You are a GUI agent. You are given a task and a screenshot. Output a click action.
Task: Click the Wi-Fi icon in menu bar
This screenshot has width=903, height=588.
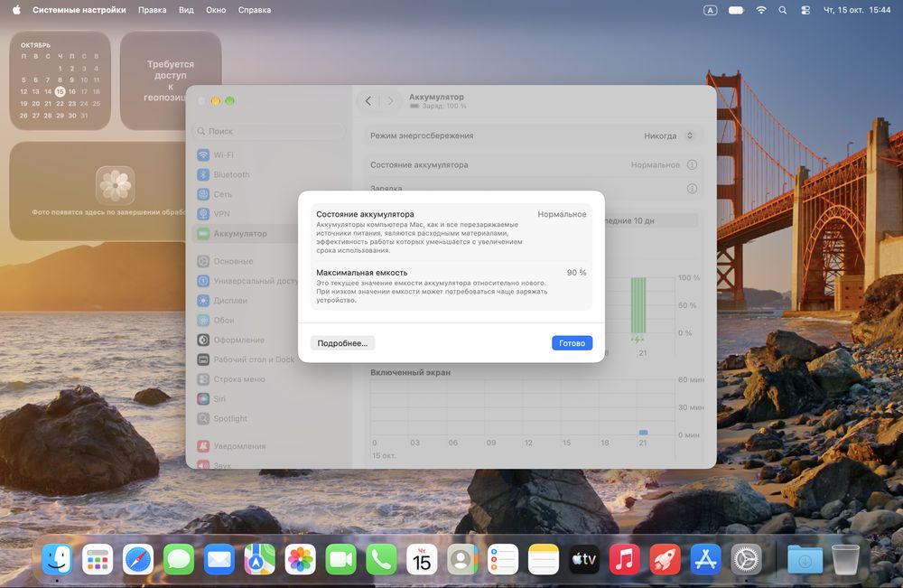point(761,10)
